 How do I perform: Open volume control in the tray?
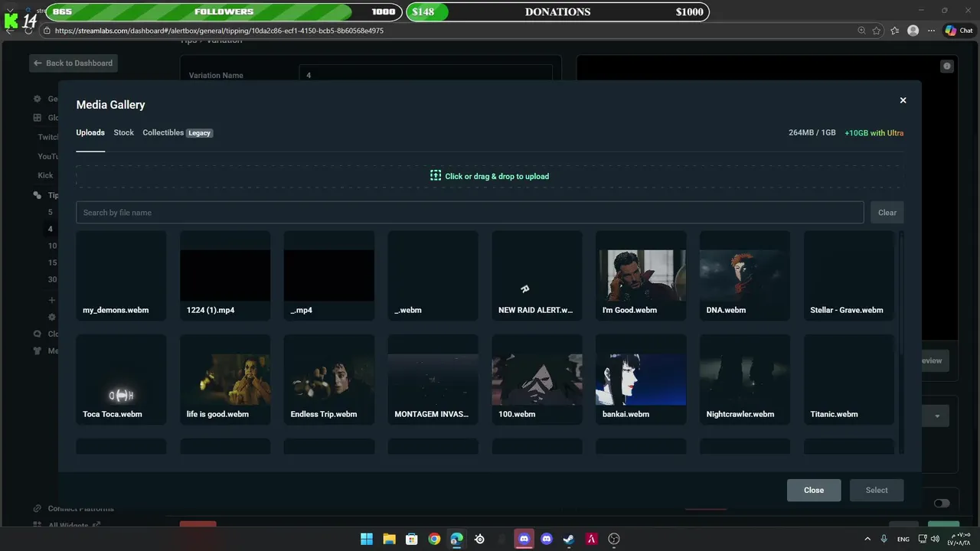click(x=936, y=539)
